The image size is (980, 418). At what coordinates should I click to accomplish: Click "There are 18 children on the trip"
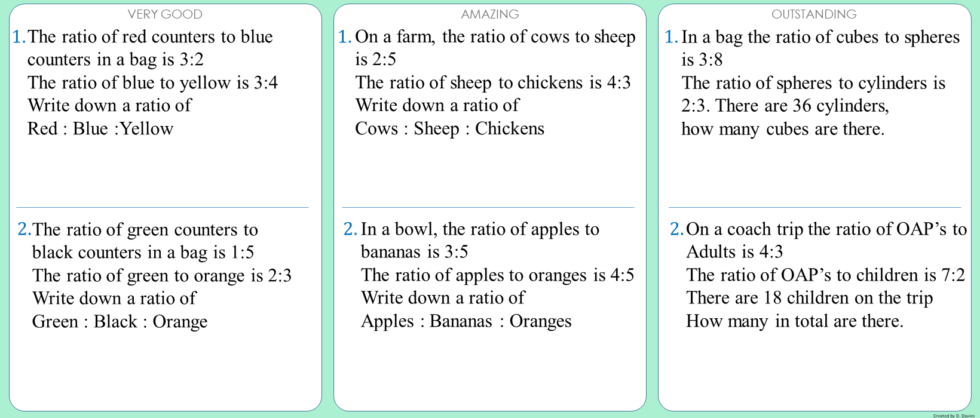[810, 299]
